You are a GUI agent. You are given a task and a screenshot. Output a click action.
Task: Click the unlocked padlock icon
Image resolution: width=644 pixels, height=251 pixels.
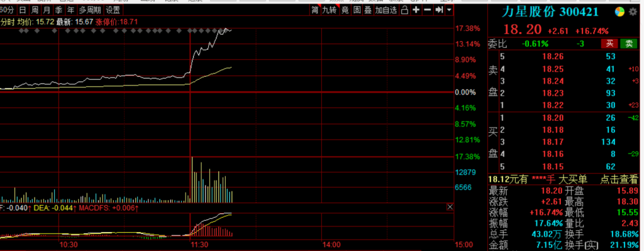coord(405,10)
